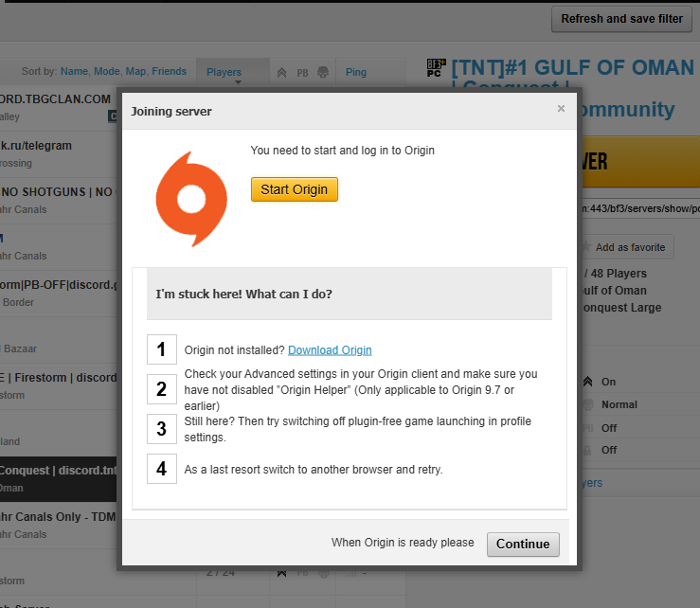This screenshot has width=700, height=608.
Task: Click the server URL field
Action: [640, 208]
